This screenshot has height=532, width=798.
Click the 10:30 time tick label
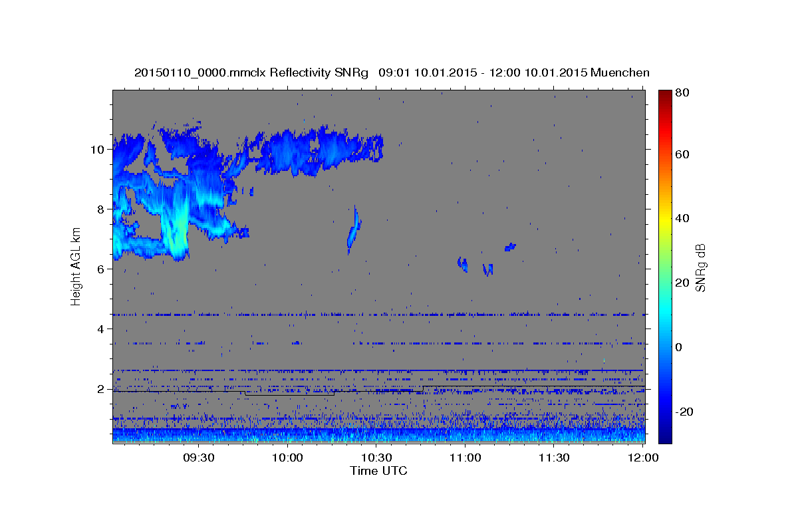pos(376,458)
